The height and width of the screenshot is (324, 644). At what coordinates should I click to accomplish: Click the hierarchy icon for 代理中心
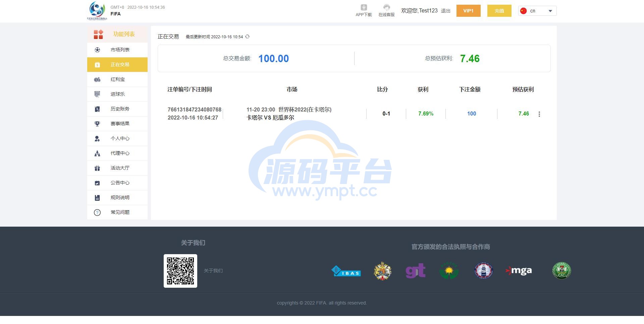click(97, 153)
